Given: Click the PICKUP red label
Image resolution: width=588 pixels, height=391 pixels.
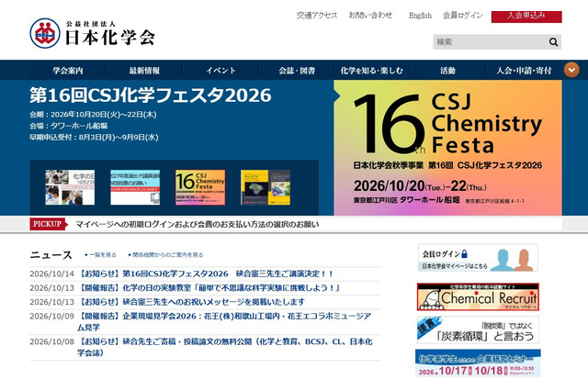Looking at the screenshot, I should click(47, 224).
